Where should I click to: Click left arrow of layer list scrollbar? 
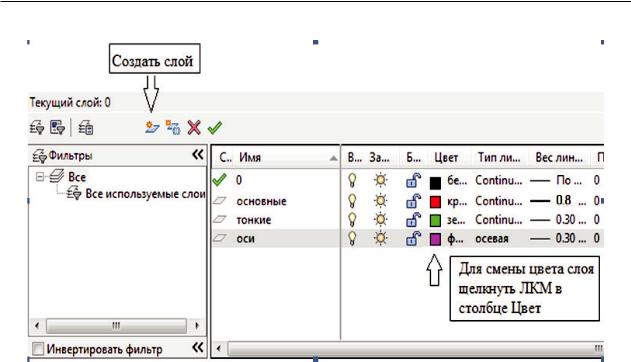coord(219,348)
